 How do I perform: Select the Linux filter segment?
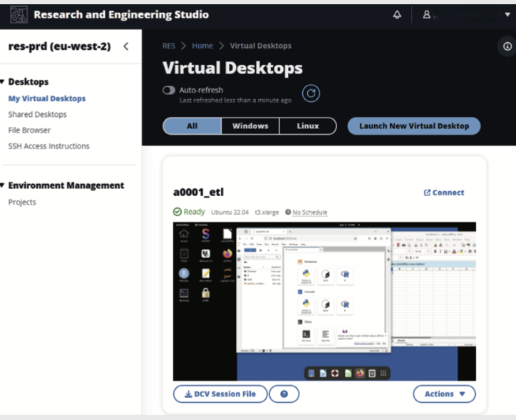[x=308, y=126]
